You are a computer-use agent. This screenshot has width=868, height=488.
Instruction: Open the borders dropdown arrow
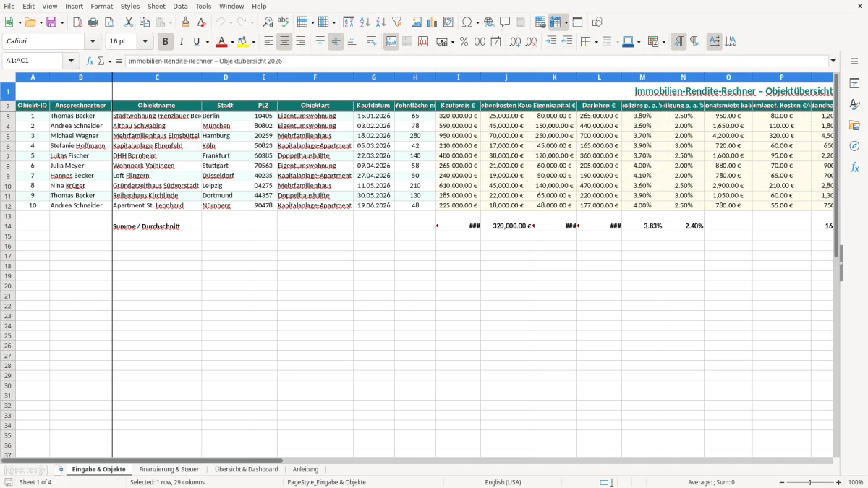(x=595, y=42)
